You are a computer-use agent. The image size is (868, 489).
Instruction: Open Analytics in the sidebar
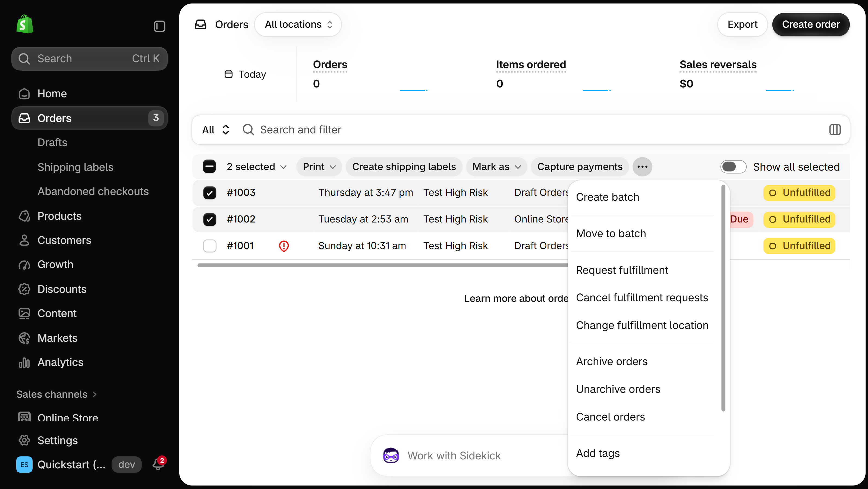pyautogui.click(x=89, y=362)
